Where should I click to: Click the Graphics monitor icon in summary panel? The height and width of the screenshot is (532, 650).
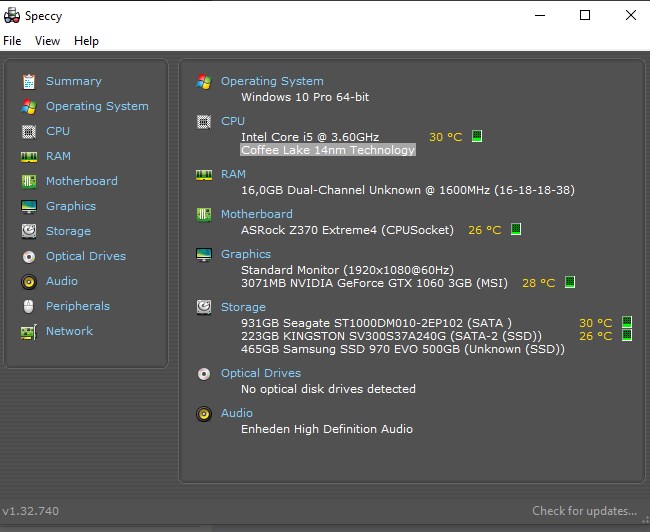[x=204, y=255]
